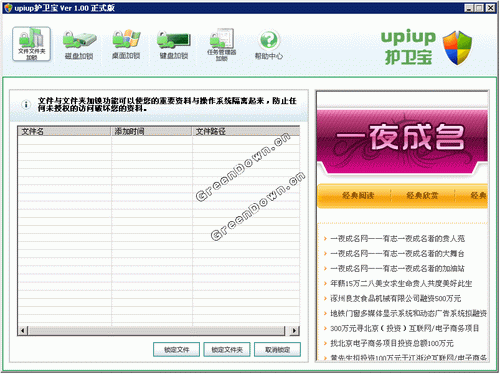Sort by the 添加时间 column header
The height and width of the screenshot is (374, 500).
click(x=151, y=131)
